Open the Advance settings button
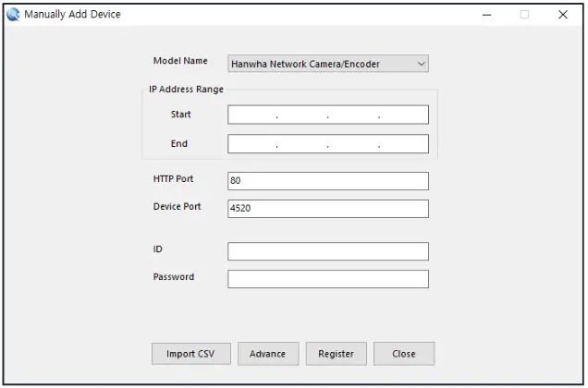The width and height of the screenshot is (588, 388). tap(268, 354)
